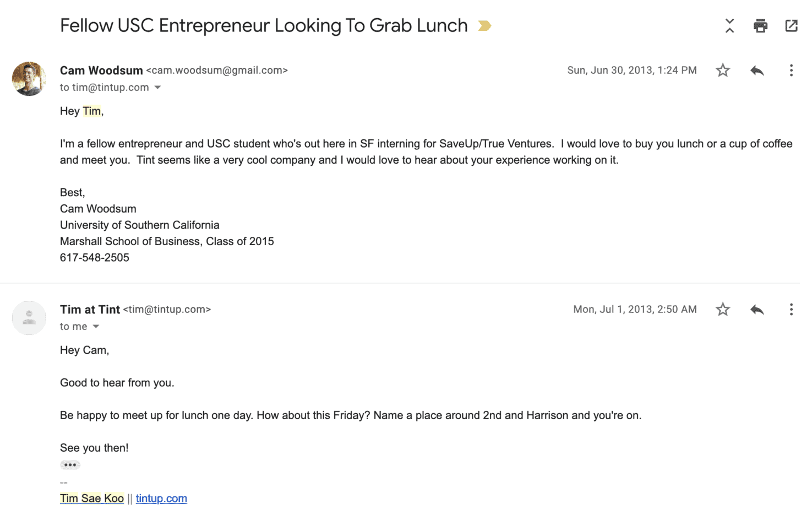Click the email subject line
Image resolution: width=812 pixels, height=509 pixels.
pos(264,25)
